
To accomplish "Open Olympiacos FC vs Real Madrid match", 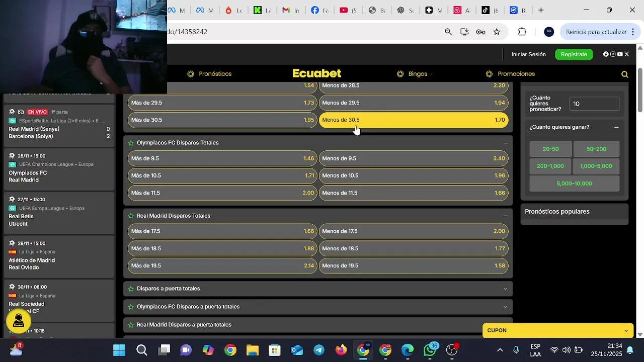I will coord(59,169).
